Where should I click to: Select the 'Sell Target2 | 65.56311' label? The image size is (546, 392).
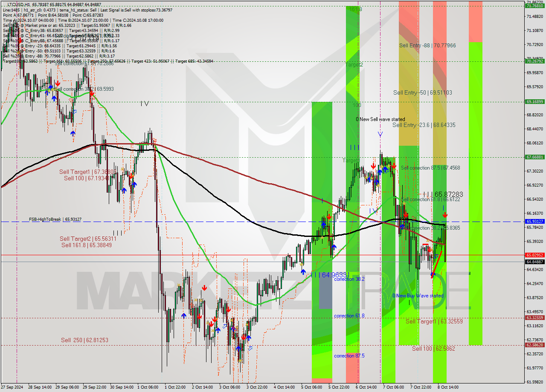click(88, 239)
